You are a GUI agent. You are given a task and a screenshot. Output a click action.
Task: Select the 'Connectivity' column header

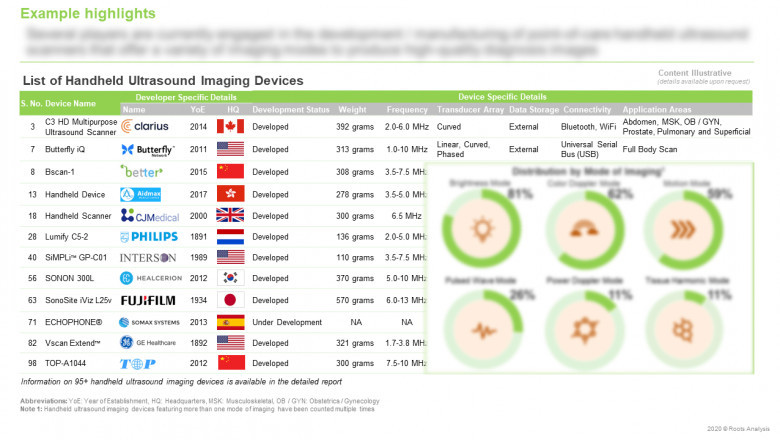pos(587,109)
